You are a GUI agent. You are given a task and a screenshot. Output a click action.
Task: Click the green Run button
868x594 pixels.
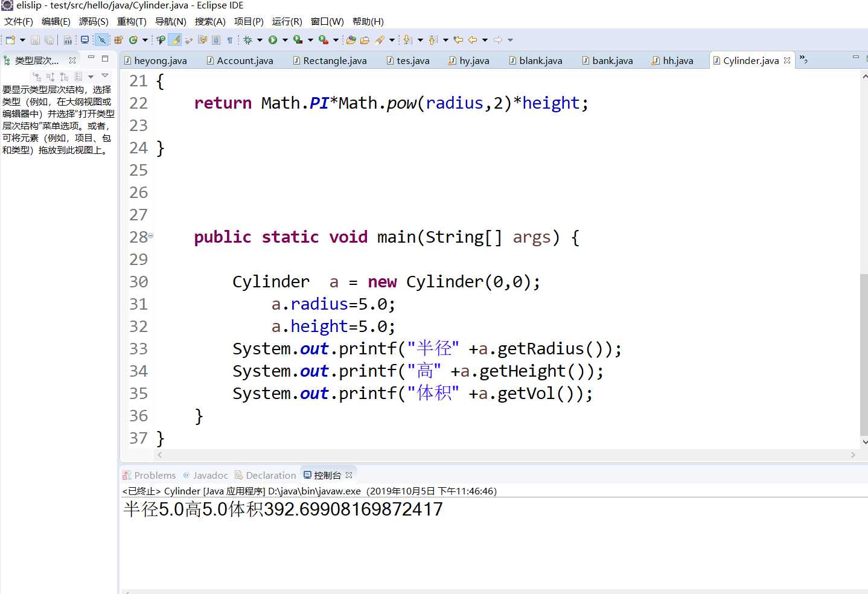273,40
